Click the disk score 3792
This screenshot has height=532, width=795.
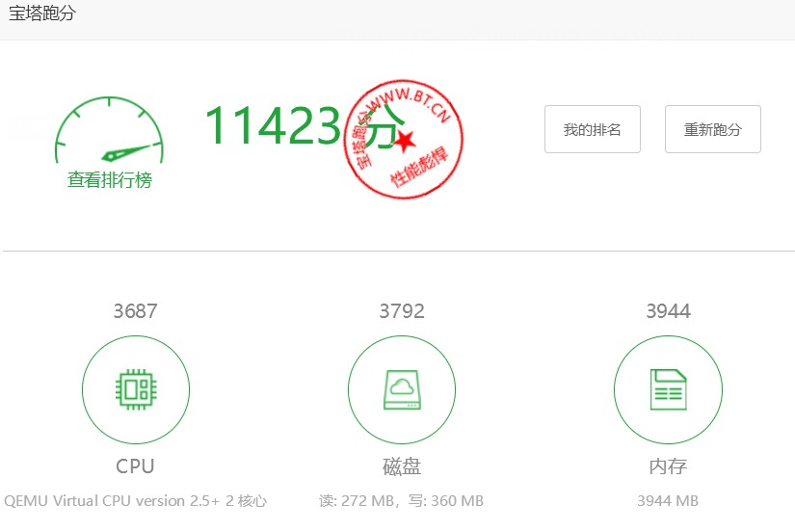(401, 311)
